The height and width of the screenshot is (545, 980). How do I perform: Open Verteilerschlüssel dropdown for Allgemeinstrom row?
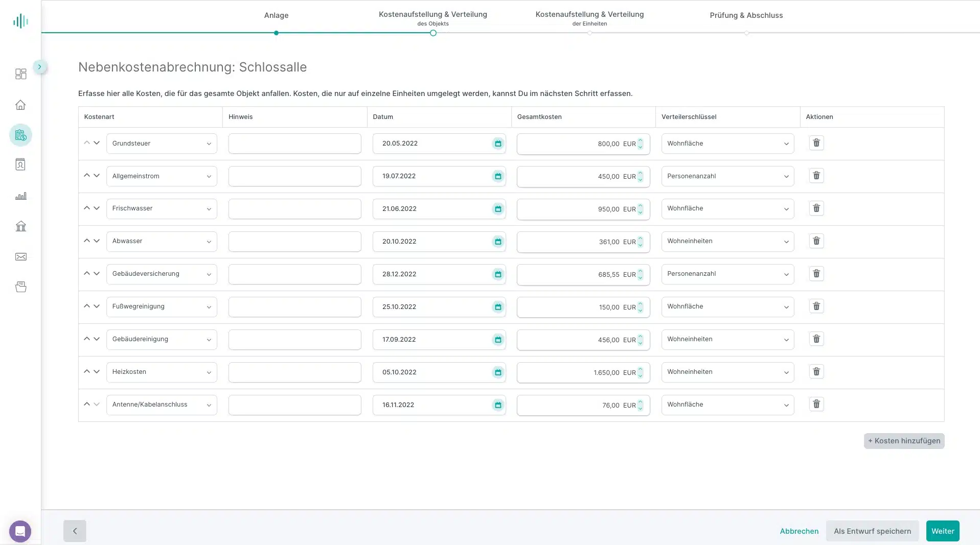point(727,176)
